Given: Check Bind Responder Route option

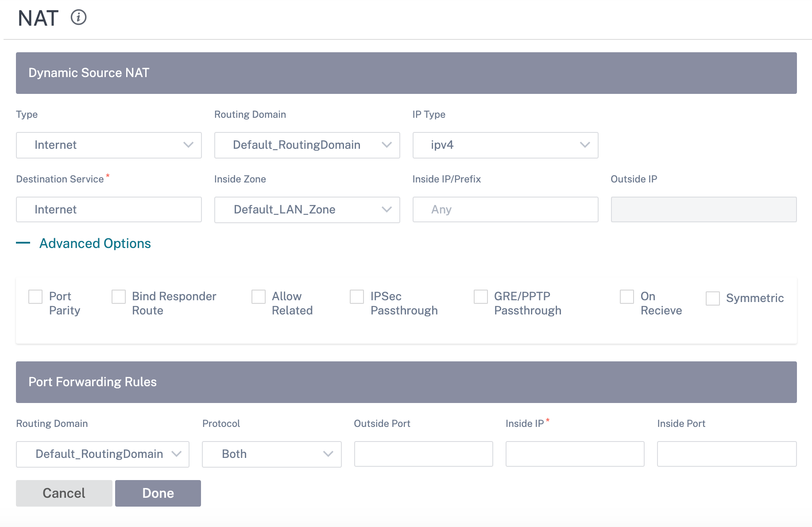Looking at the screenshot, I should click(x=119, y=297).
